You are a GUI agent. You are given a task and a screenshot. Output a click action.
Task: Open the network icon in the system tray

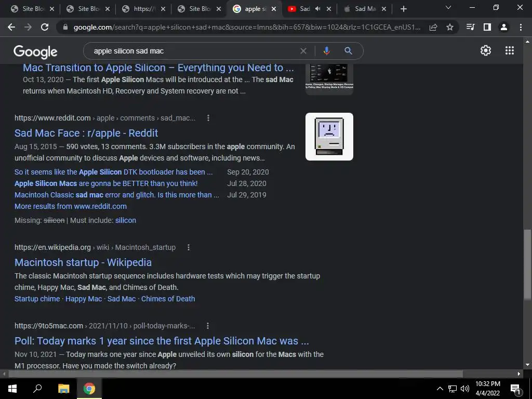[453, 389]
